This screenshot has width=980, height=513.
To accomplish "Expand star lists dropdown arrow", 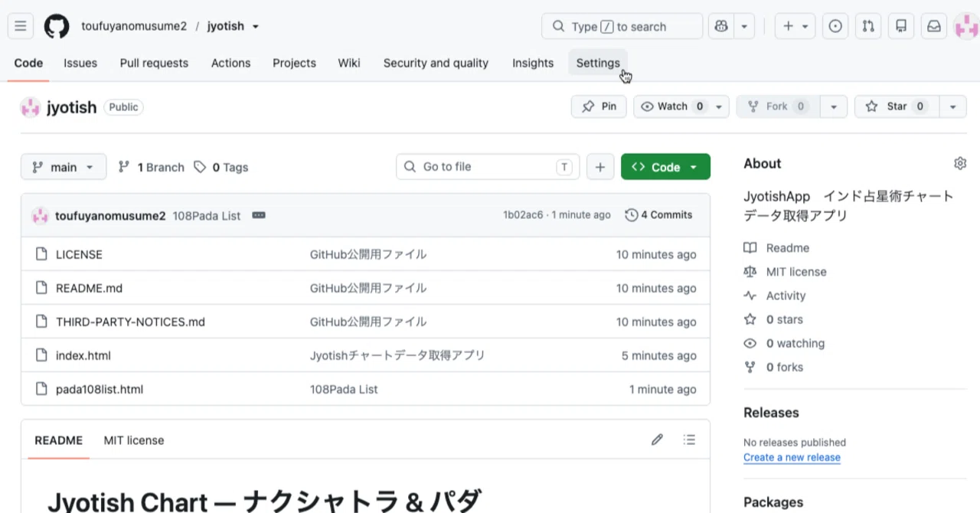I will pyautogui.click(x=952, y=106).
